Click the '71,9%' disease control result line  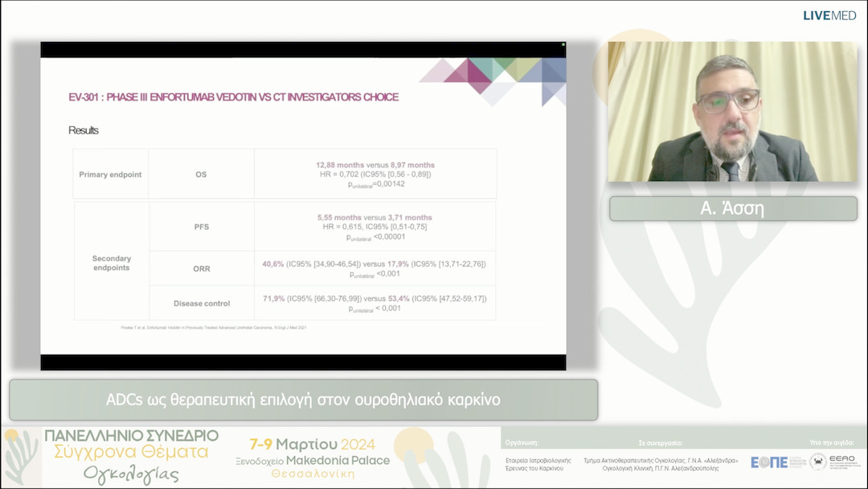point(375,298)
